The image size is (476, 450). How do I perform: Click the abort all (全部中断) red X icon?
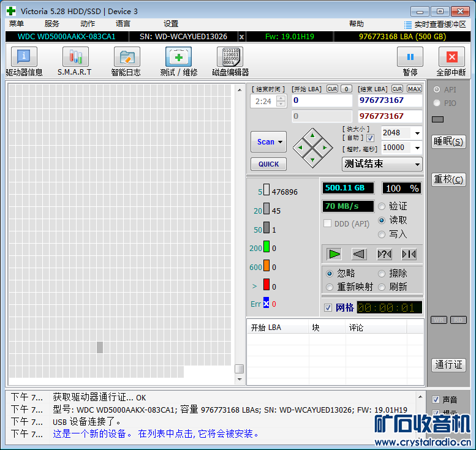(451, 56)
